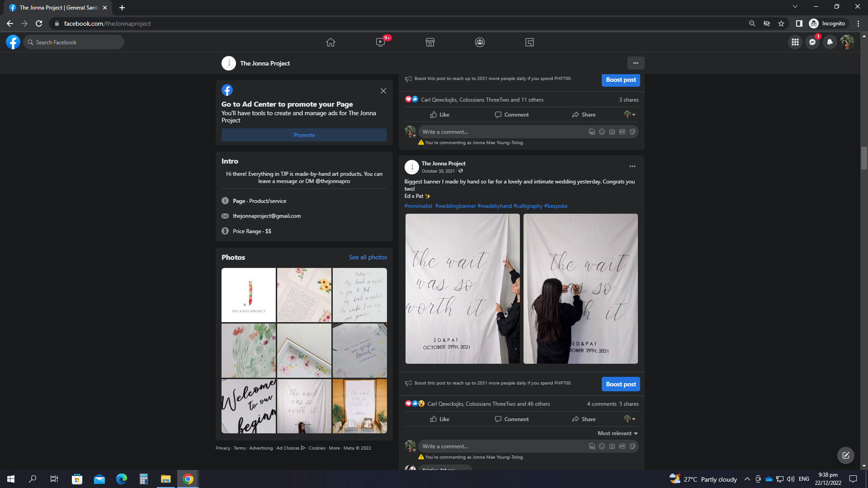Like the wedding banner post
The image size is (868, 488).
[x=439, y=419]
